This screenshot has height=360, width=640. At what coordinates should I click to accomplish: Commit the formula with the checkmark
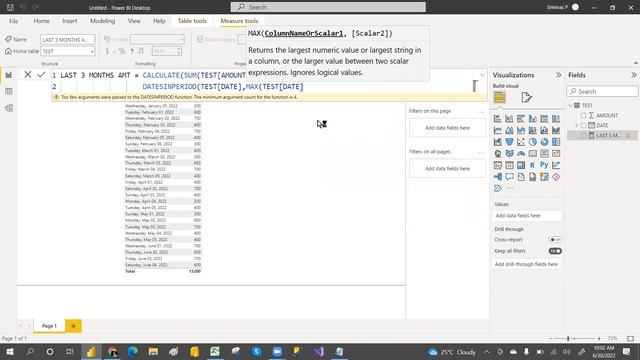(x=41, y=74)
